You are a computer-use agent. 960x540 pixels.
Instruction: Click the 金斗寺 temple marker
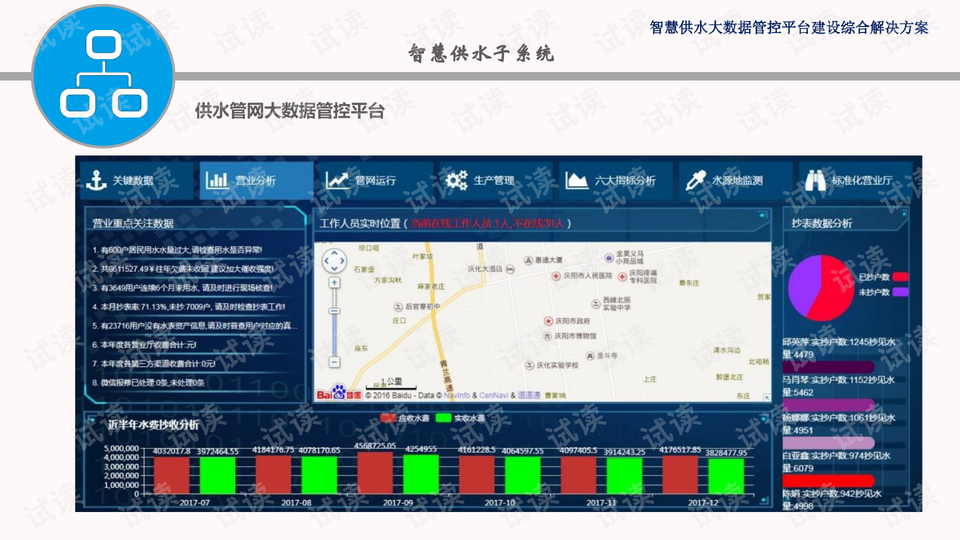pyautogui.click(x=590, y=356)
